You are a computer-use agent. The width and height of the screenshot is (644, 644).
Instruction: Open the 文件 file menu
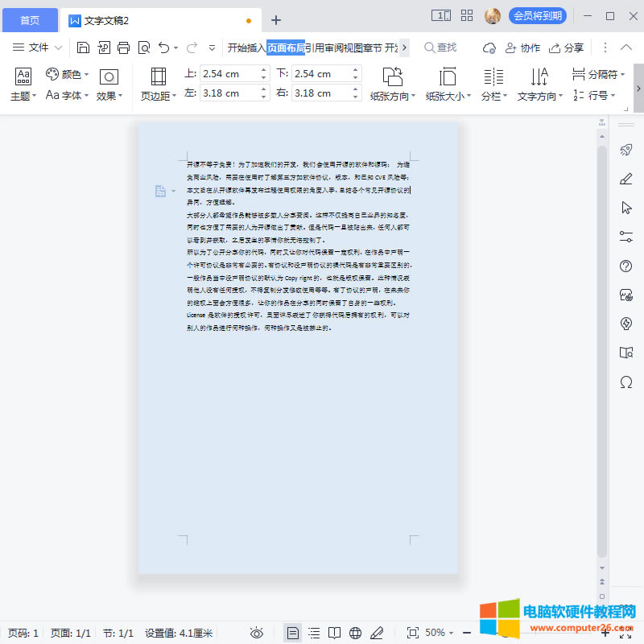tap(37, 47)
